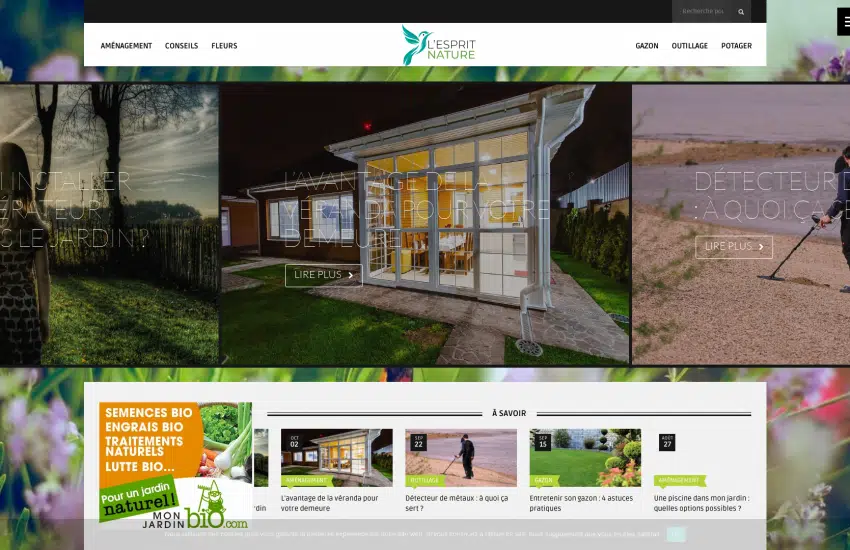850x550 pixels.
Task: Open the GAZON menu item
Action: point(647,46)
